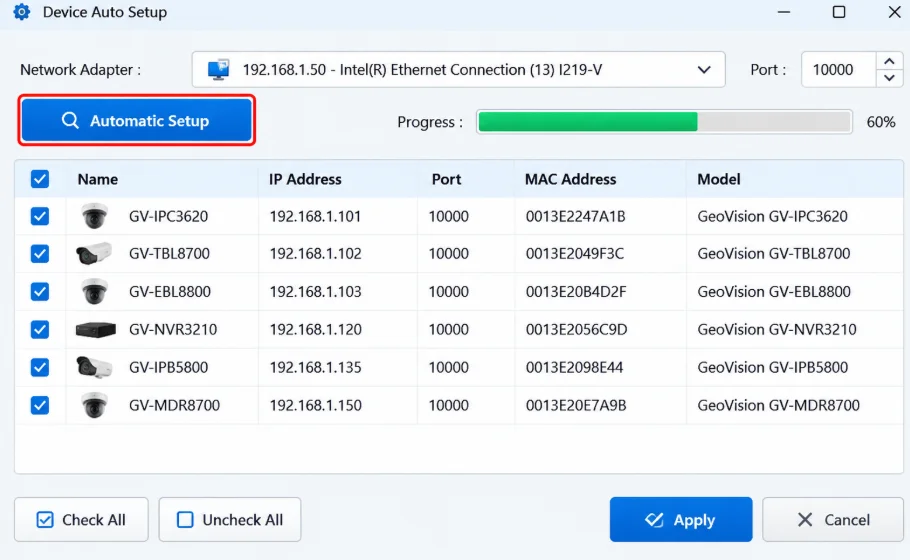Click MAC address 0013E2098E44
Image resolution: width=910 pixels, height=560 pixels.
(x=574, y=367)
